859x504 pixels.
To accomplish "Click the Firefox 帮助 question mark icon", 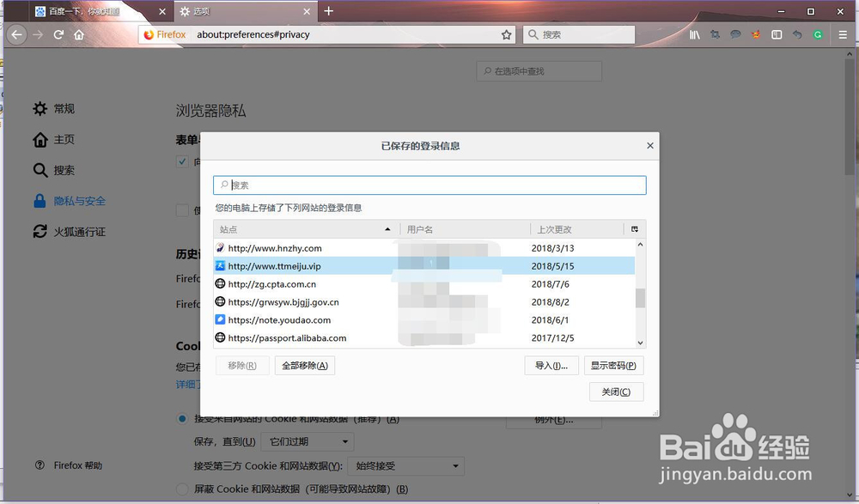I will [39, 465].
